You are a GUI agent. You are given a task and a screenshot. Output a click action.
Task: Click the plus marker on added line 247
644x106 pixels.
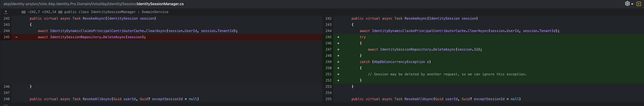pos(338,50)
